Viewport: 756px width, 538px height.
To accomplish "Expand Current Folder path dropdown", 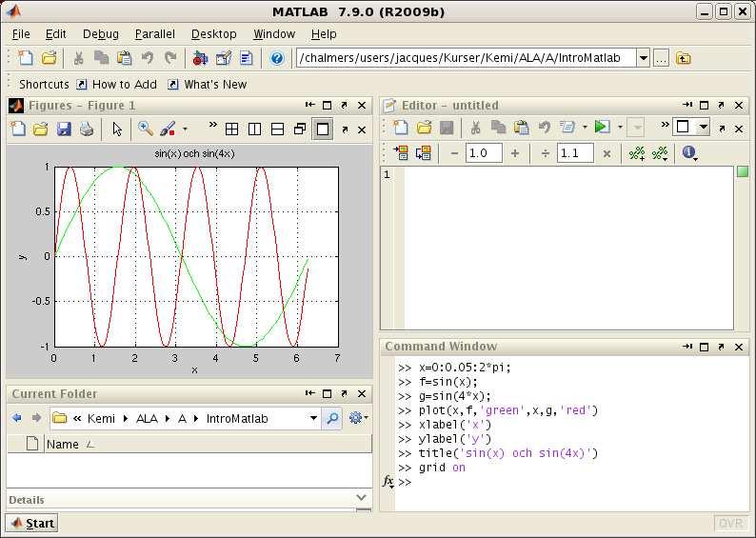I will pyautogui.click(x=313, y=418).
